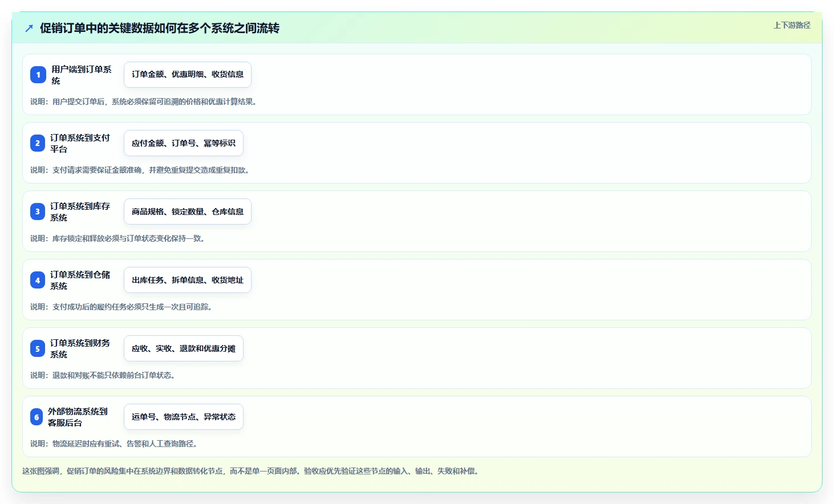Click the 订单系统到财务系统 step label

coord(80,348)
